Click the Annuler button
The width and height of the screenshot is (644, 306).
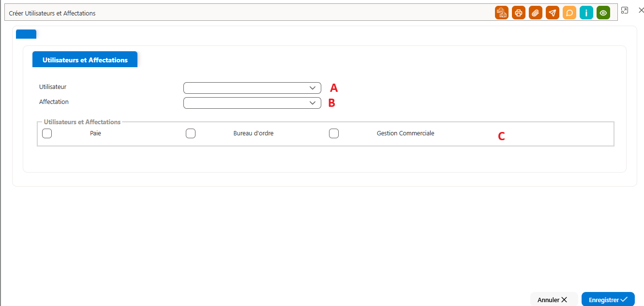[x=554, y=300]
